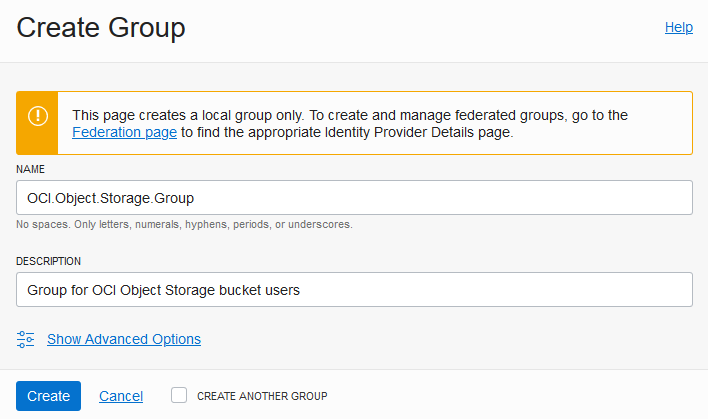Click the Name field containing OCI.Object.Storage.Group
Viewport: 708px width, 419px height.
coord(354,198)
